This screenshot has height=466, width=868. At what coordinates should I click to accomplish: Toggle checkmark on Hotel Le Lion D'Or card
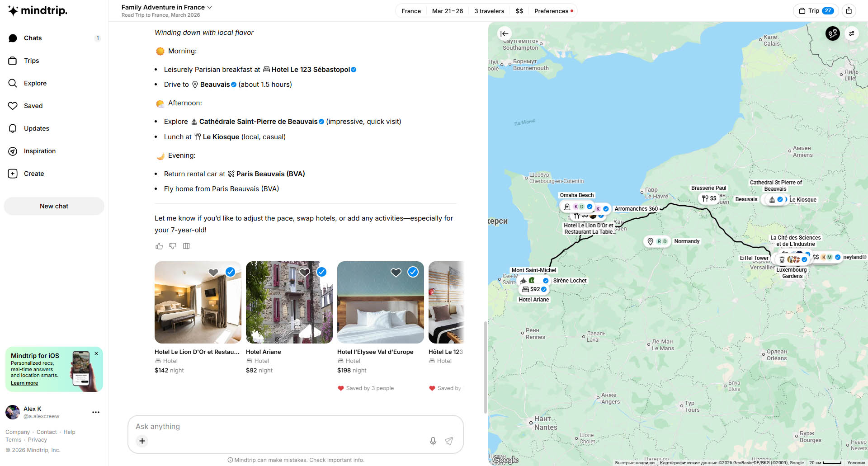tap(231, 272)
